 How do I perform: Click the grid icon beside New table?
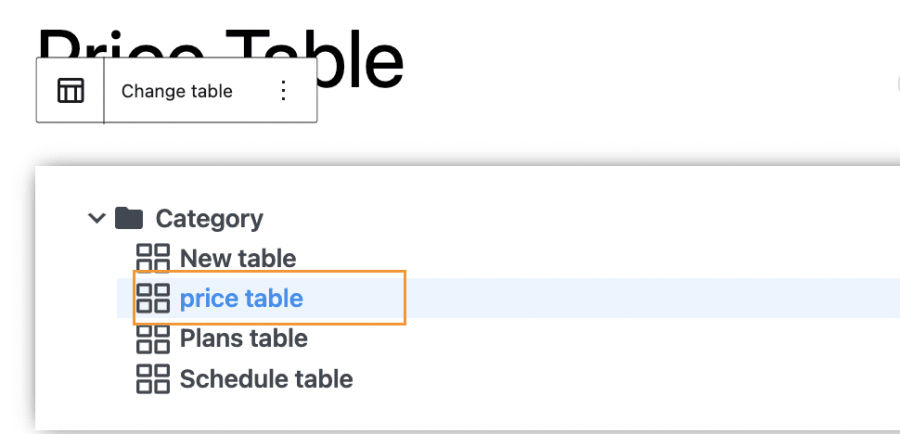click(153, 258)
